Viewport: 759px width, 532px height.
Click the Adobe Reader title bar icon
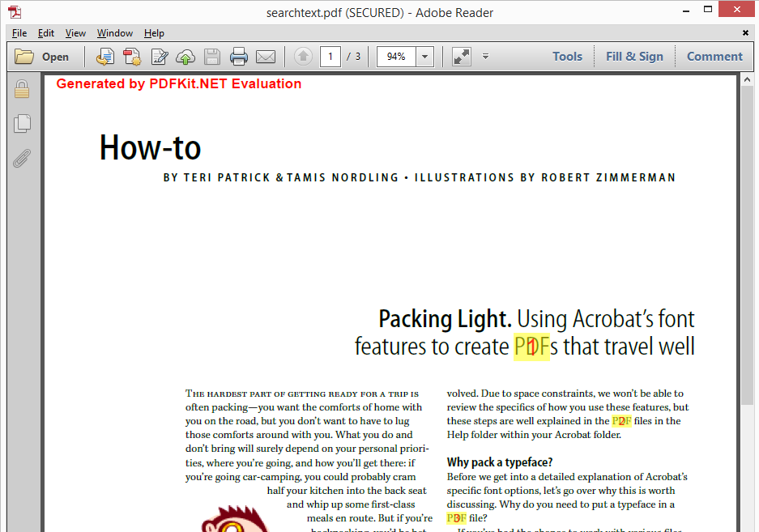[15, 12]
